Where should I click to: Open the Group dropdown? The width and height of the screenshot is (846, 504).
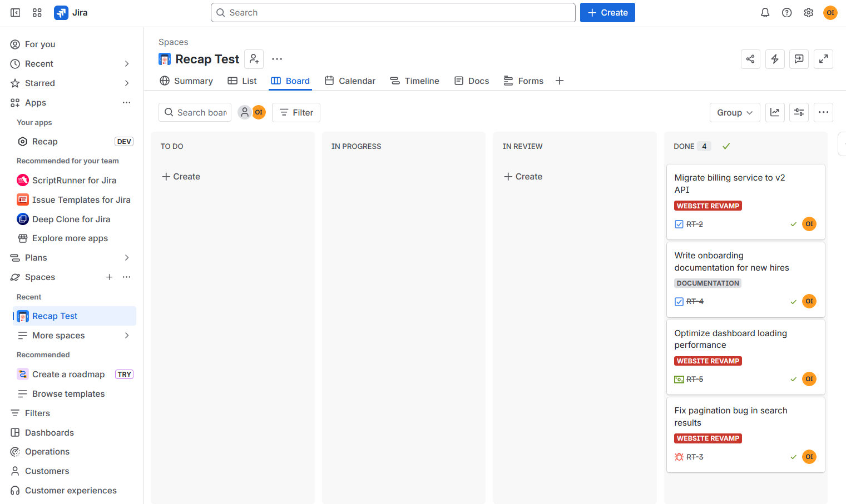pos(735,112)
